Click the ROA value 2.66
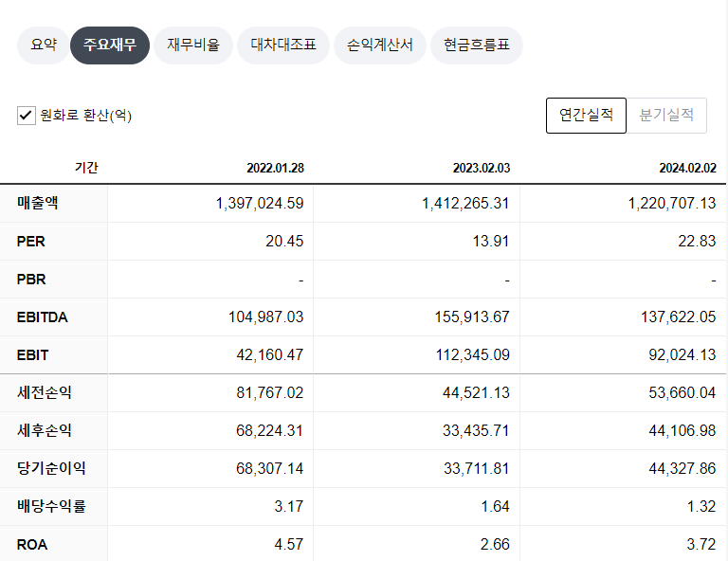Viewport: 728px width, 561px height. [495, 544]
